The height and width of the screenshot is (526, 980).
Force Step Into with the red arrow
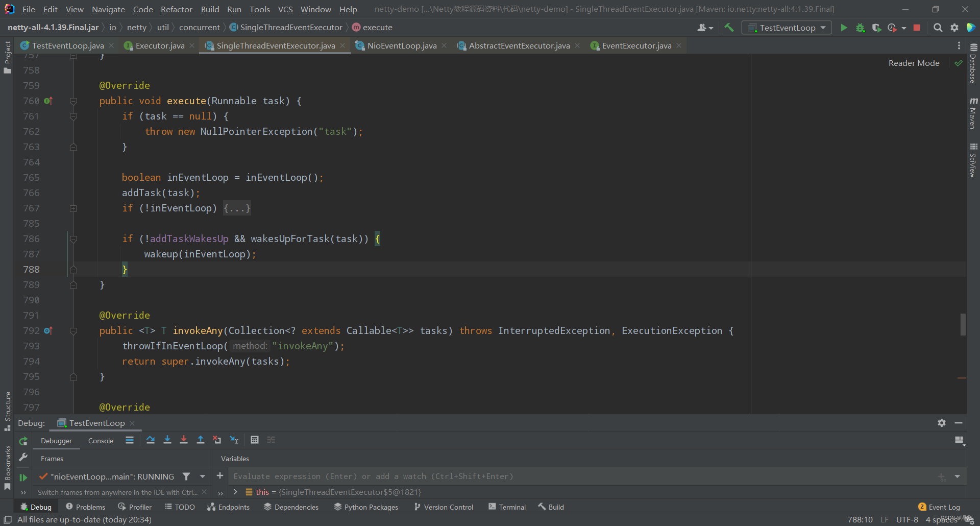point(184,440)
